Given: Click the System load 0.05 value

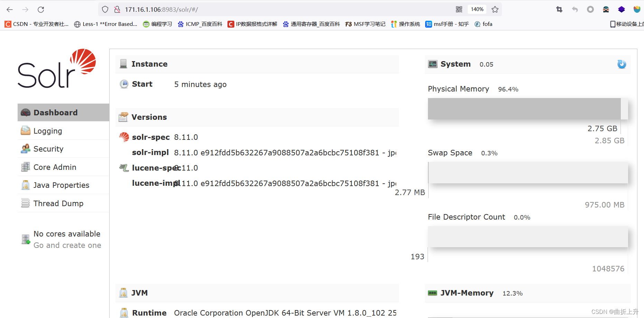Looking at the screenshot, I should [x=486, y=64].
